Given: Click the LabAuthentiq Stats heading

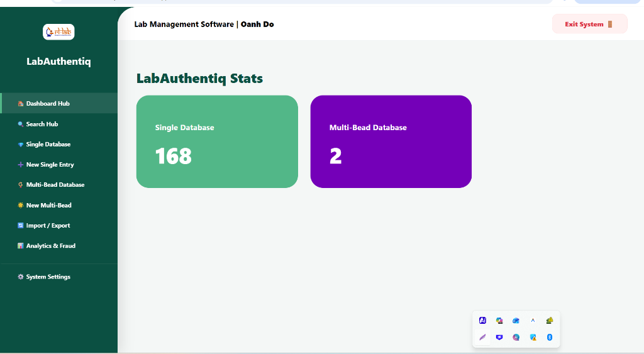Looking at the screenshot, I should 199,78.
